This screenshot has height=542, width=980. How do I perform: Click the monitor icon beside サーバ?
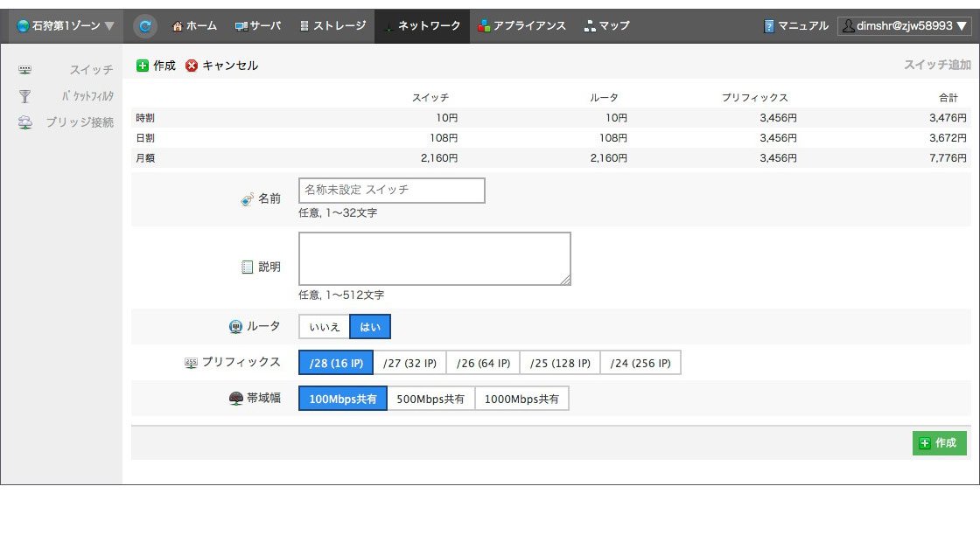click(241, 26)
